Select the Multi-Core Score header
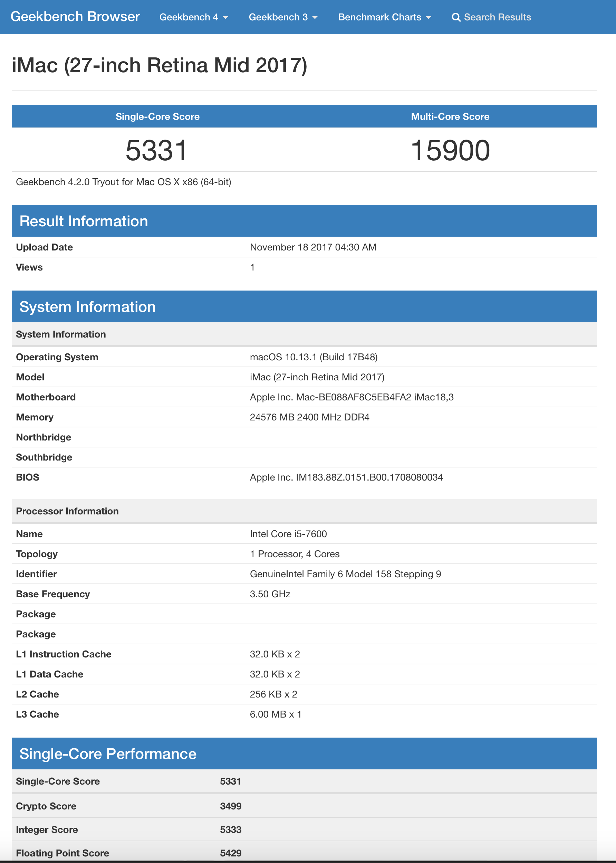The width and height of the screenshot is (616, 863). coord(450,116)
